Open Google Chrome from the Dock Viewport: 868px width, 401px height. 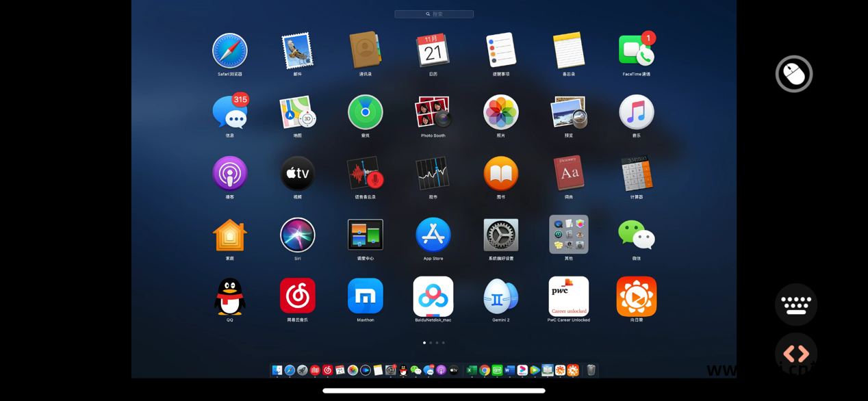485,370
